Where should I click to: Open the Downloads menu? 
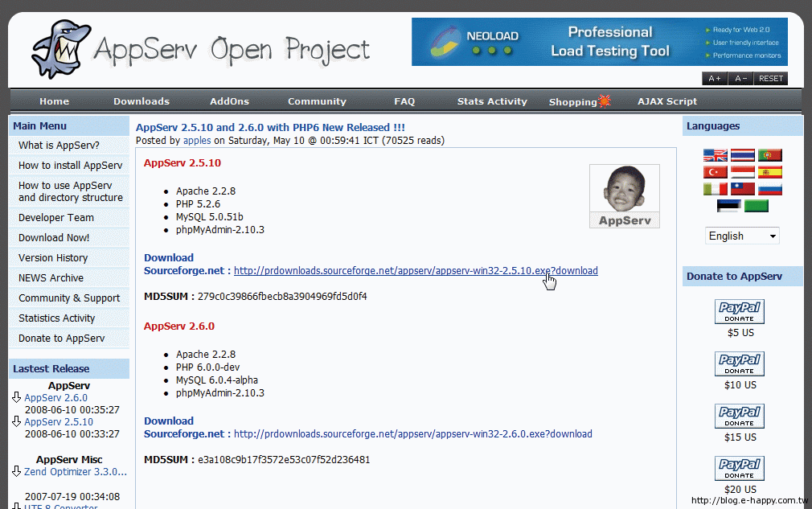(141, 101)
